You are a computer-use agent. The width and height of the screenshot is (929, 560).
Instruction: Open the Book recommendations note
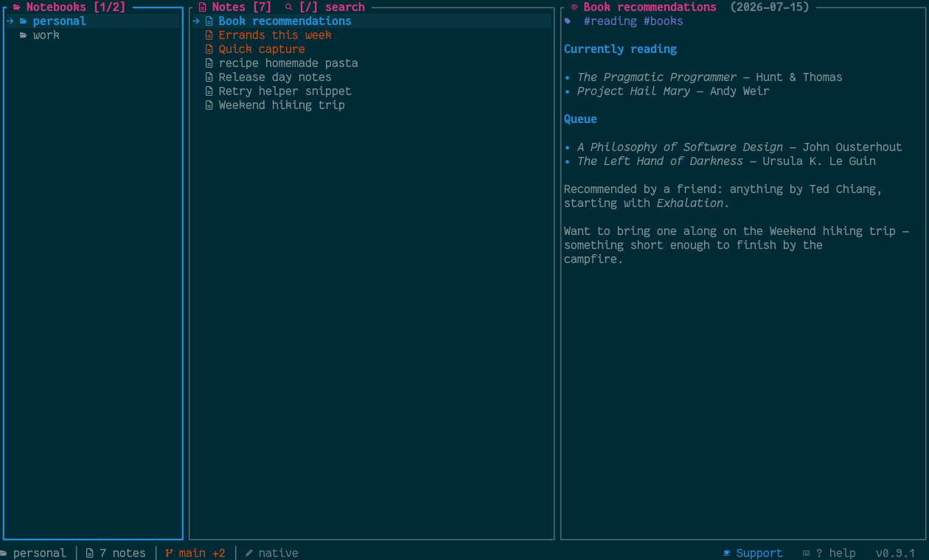[x=372, y=21]
